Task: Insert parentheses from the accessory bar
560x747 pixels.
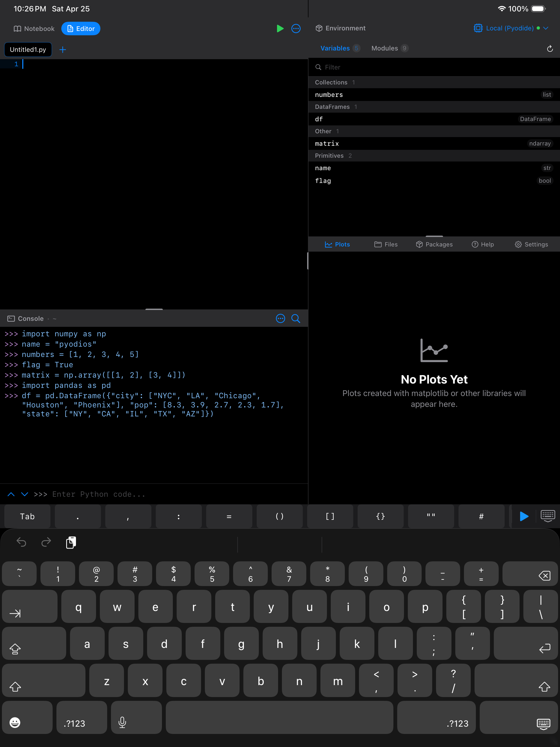Action: pos(279,516)
